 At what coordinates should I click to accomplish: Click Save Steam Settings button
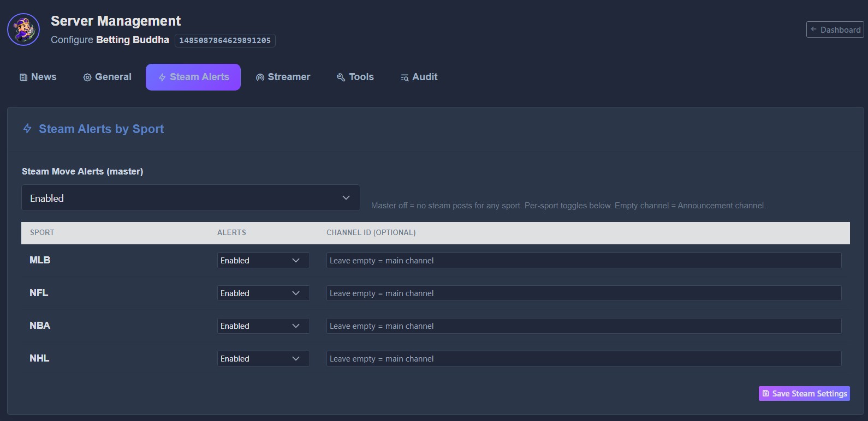(804, 393)
